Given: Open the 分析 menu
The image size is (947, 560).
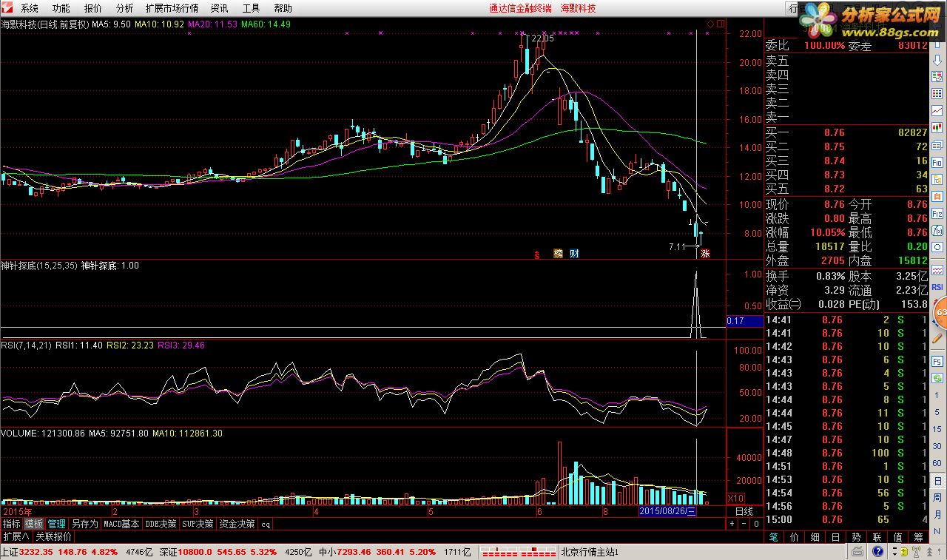Looking at the screenshot, I should point(125,8).
